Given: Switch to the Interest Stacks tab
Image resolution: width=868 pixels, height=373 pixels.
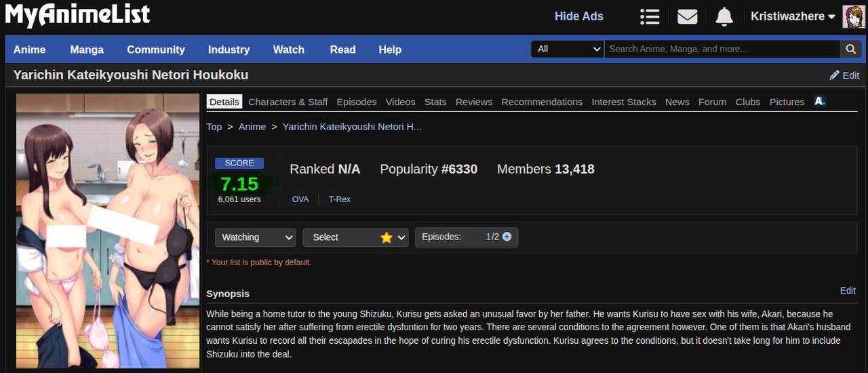Looking at the screenshot, I should point(624,102).
